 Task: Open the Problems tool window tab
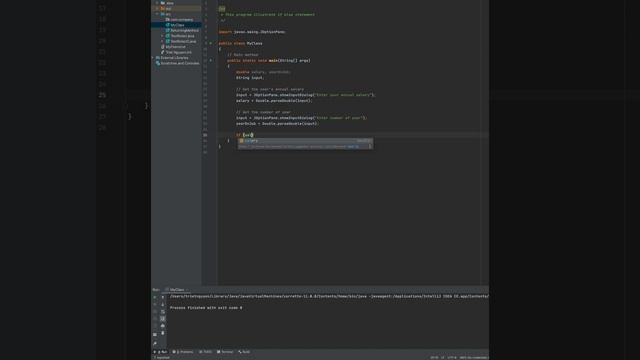183,352
